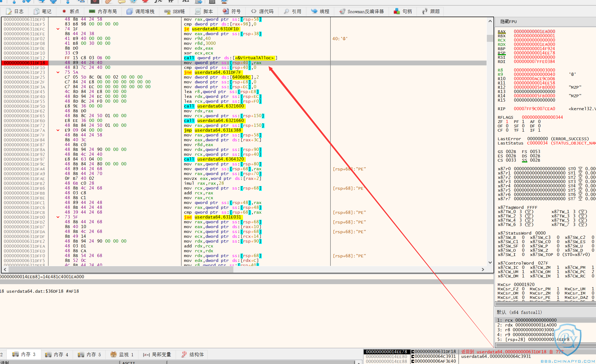Screen dimensions: 596x364
Task: Click the 内存 3 dump tab icon
Action: 15,354
